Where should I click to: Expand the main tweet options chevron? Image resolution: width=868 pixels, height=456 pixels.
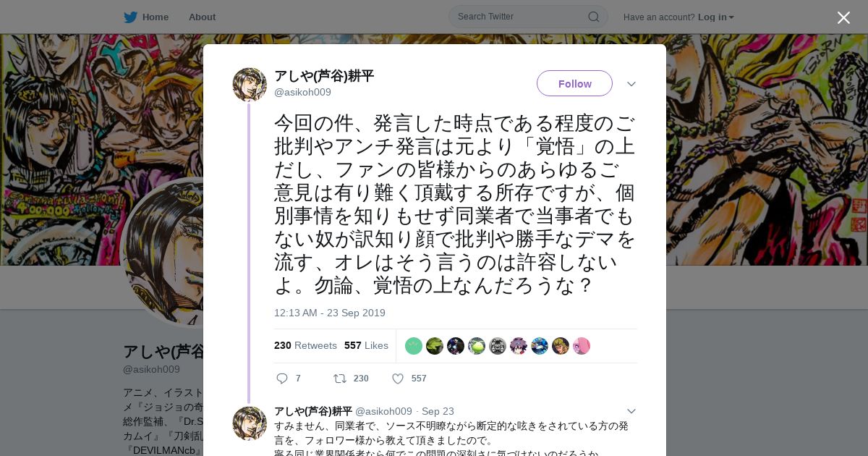[x=631, y=84]
